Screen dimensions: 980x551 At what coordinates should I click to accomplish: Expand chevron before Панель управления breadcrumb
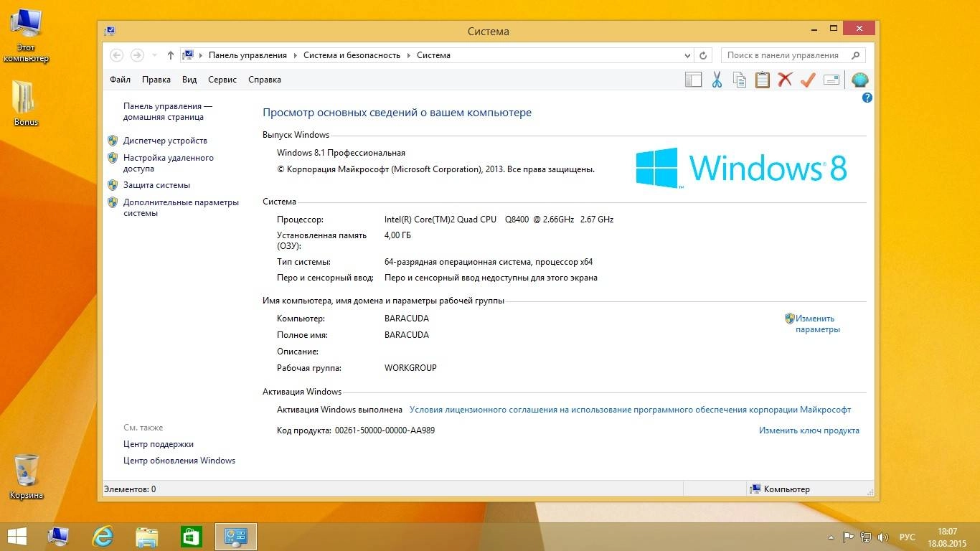(x=201, y=55)
